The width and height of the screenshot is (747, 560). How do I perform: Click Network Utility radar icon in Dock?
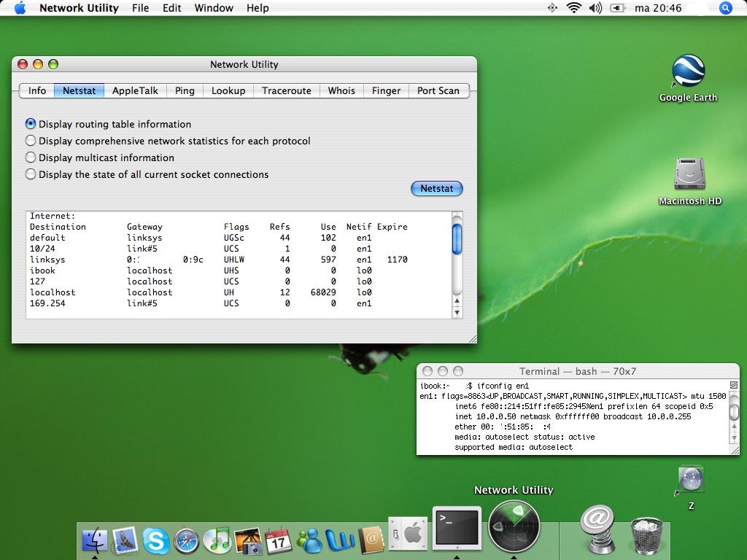(x=514, y=526)
